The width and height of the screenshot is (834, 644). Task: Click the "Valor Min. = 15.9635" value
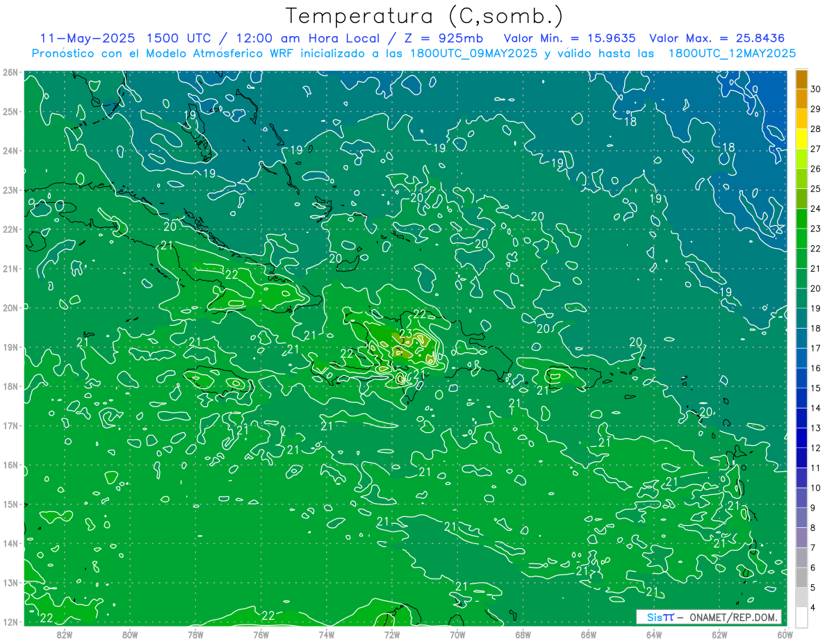click(570, 38)
